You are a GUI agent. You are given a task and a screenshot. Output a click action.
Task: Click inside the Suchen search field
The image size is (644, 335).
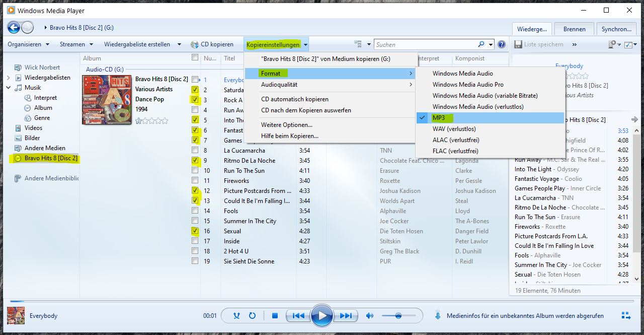[423, 44]
